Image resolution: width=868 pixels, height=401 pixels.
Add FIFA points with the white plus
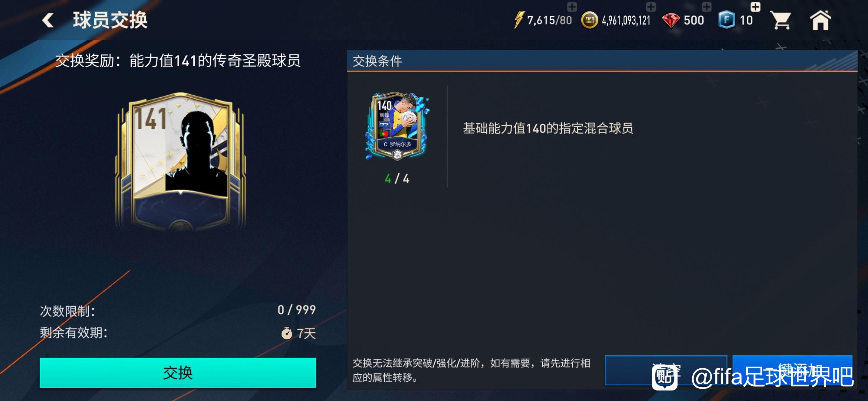tap(755, 7)
